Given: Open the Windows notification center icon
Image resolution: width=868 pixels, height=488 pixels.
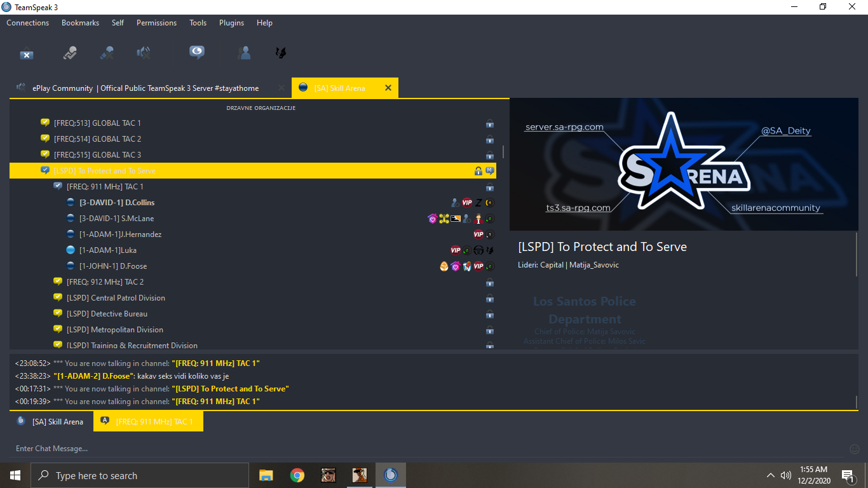Looking at the screenshot, I should 847,475.
